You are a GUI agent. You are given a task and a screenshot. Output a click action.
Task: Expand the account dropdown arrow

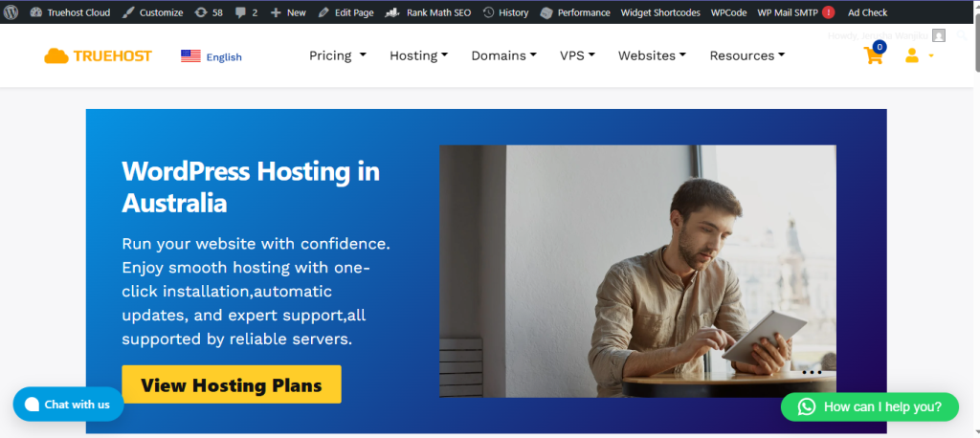coord(931,56)
